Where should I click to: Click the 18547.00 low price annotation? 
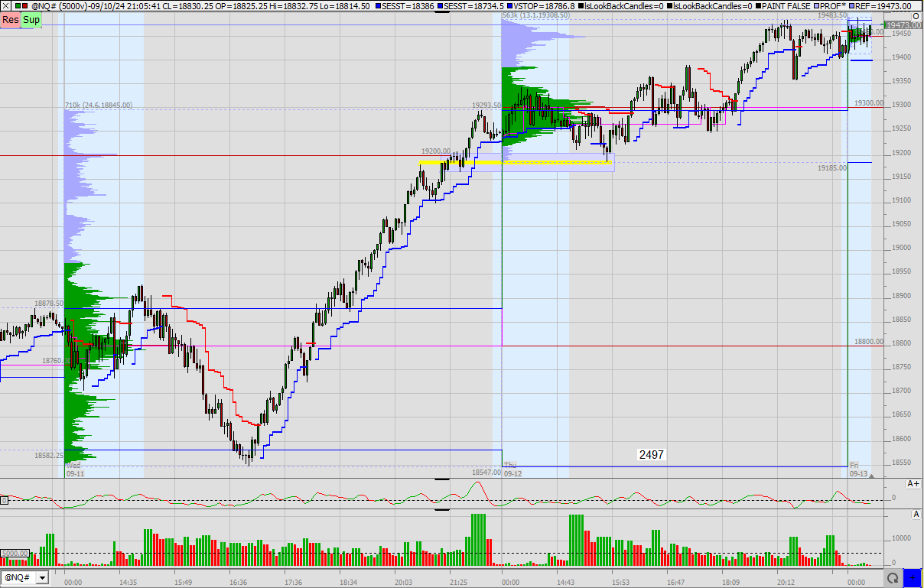coord(486,473)
